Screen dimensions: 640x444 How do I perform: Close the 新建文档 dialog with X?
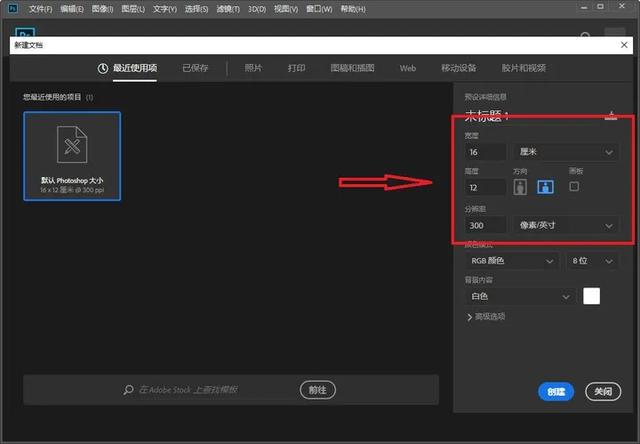pos(624,45)
